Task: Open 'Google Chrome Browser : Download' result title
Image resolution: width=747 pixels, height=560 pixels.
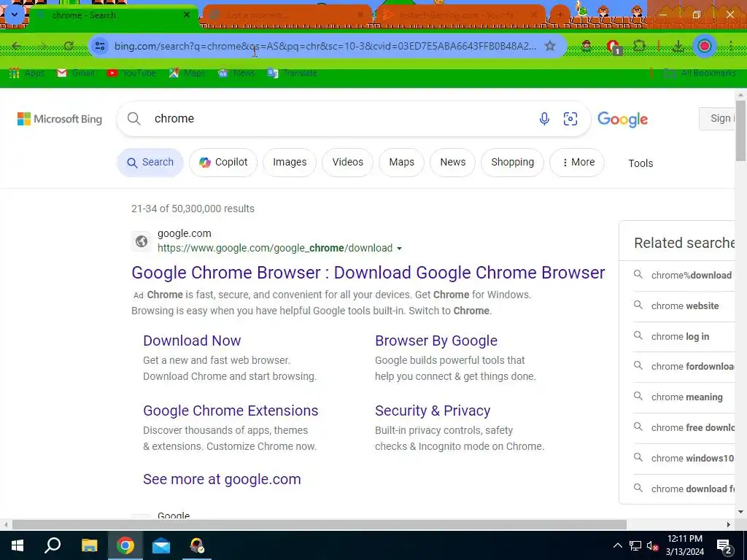Action: pos(368,273)
